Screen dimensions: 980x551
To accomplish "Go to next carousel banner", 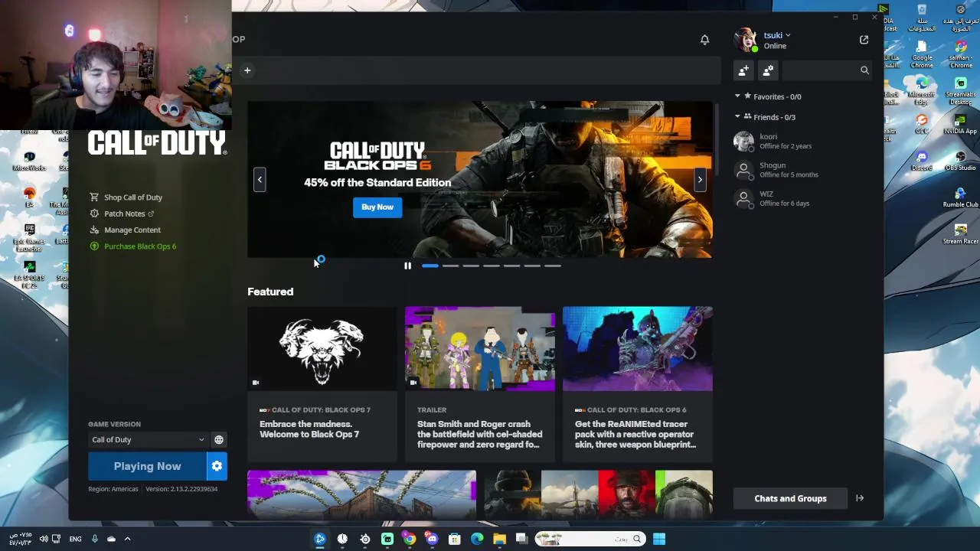I will [x=699, y=180].
